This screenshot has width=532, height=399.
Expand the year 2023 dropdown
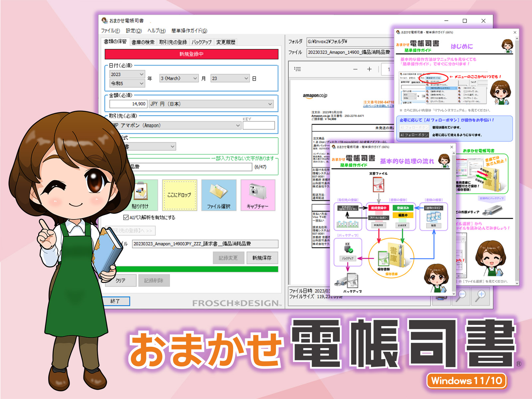click(127, 74)
